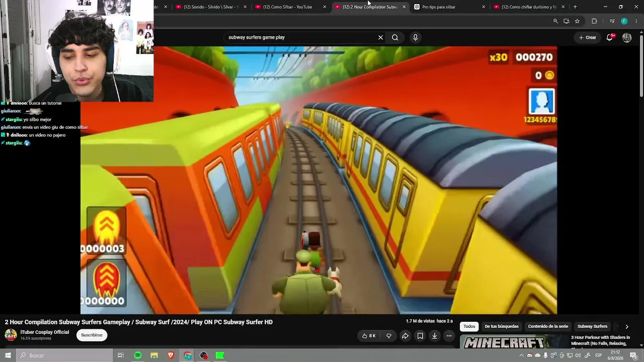Close the 'Pro tips para silbar' tab
Image resolution: width=644 pixels, height=362 pixels.
(x=484, y=7)
